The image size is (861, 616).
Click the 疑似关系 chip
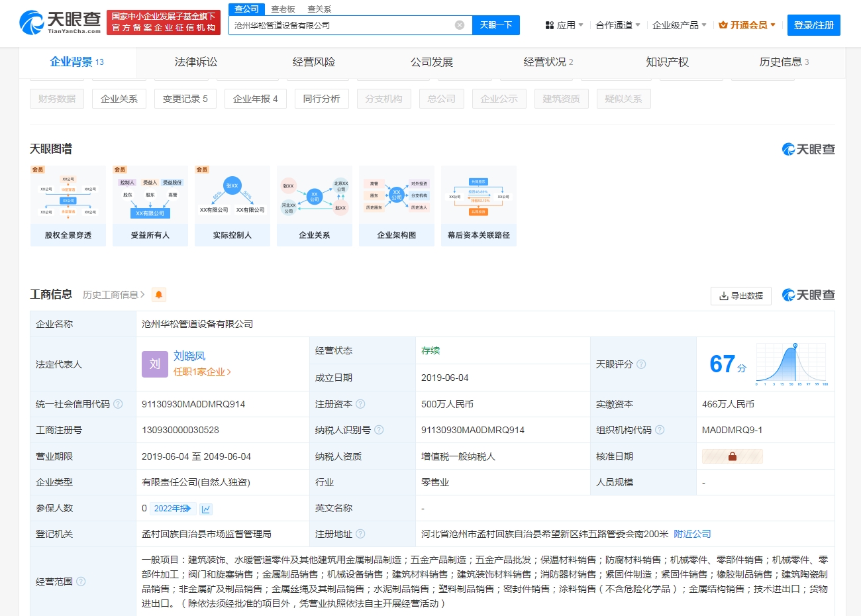624,99
